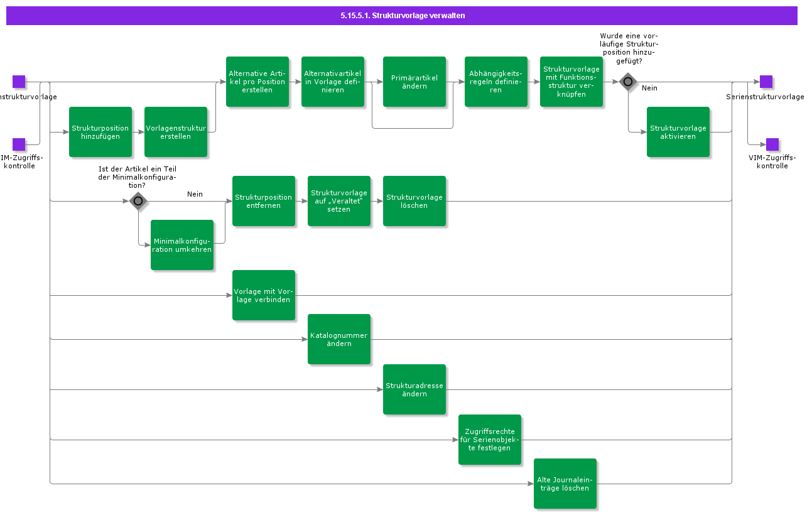Click the 'VIM-Zugriffskontrolle' label on the right

click(x=772, y=162)
